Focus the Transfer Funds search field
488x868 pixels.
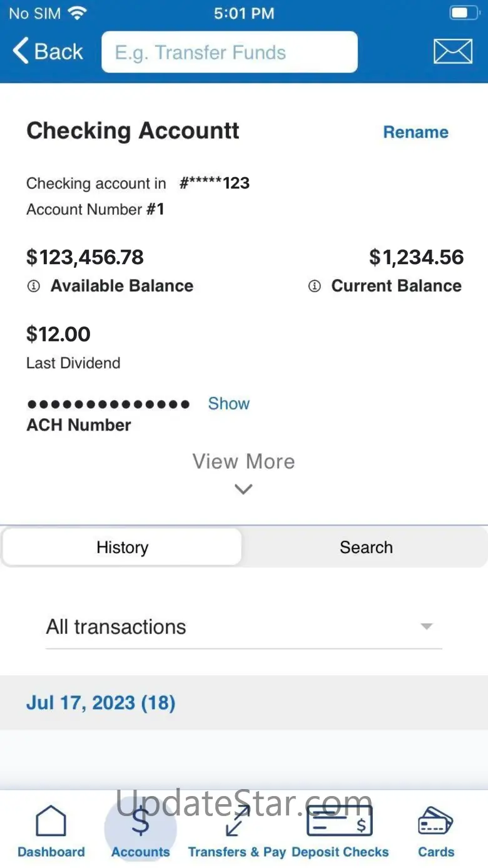tap(229, 53)
